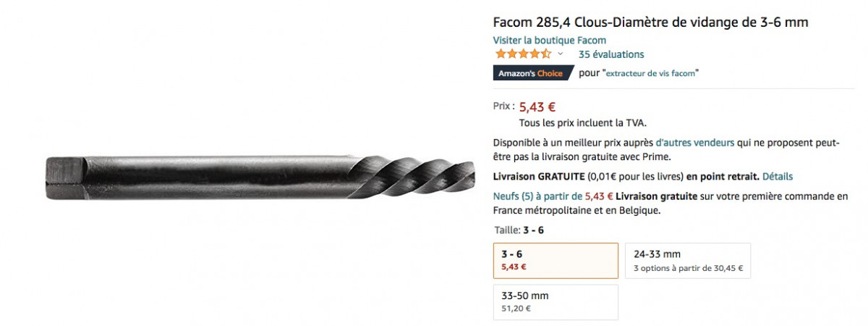Visit the Facom boutique store link
868x326 pixels.
tap(549, 41)
